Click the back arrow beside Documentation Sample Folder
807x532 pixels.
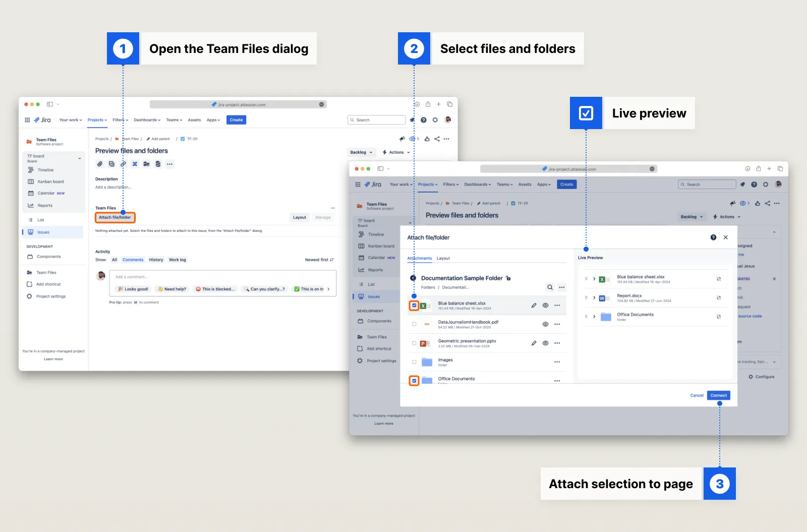pyautogui.click(x=413, y=278)
